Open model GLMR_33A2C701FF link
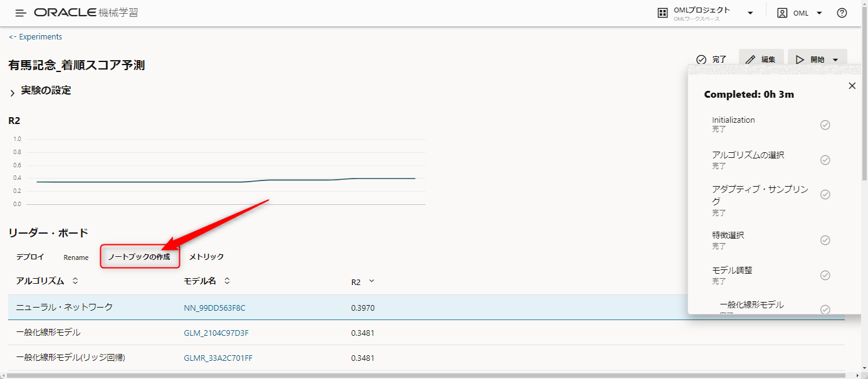This screenshot has width=868, height=379. 218,358
